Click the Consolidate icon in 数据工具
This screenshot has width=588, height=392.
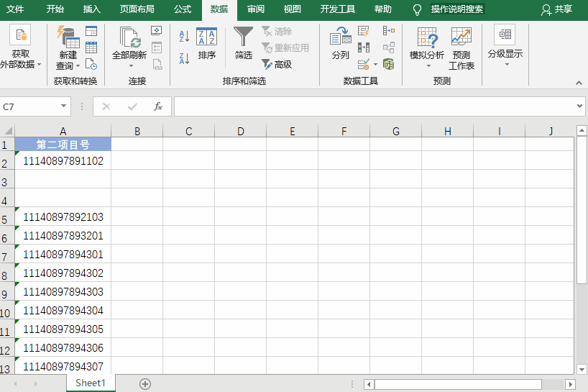coord(389,31)
